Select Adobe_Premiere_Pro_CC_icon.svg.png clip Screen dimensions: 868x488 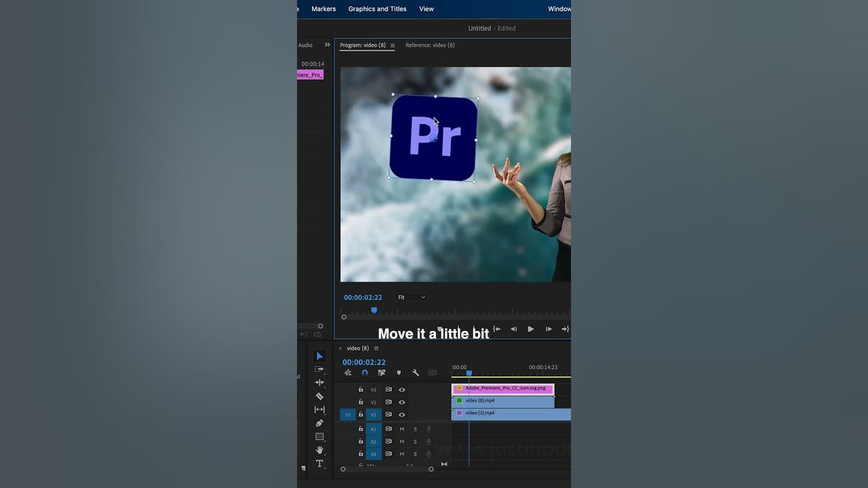502,389
